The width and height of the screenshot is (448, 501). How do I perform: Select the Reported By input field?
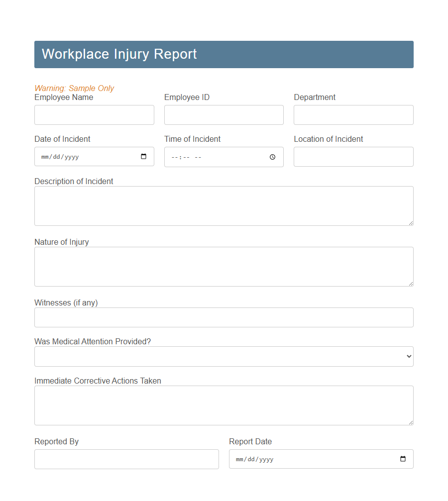pos(126,459)
